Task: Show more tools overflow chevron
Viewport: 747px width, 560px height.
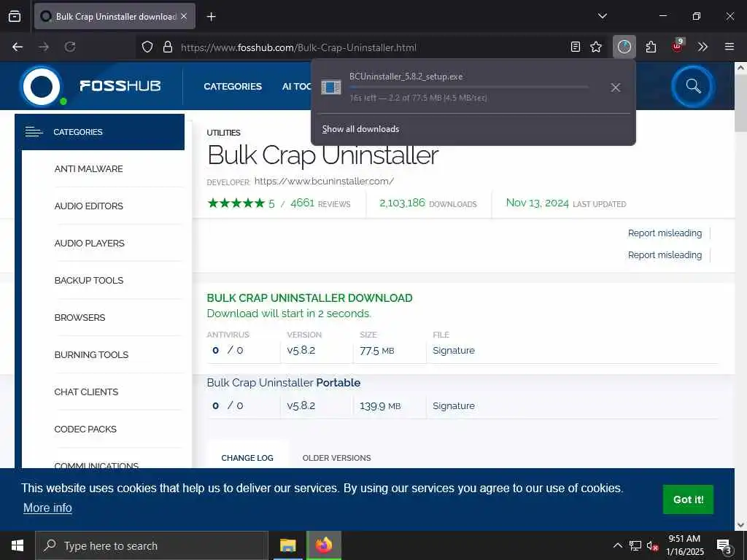Action: click(703, 47)
